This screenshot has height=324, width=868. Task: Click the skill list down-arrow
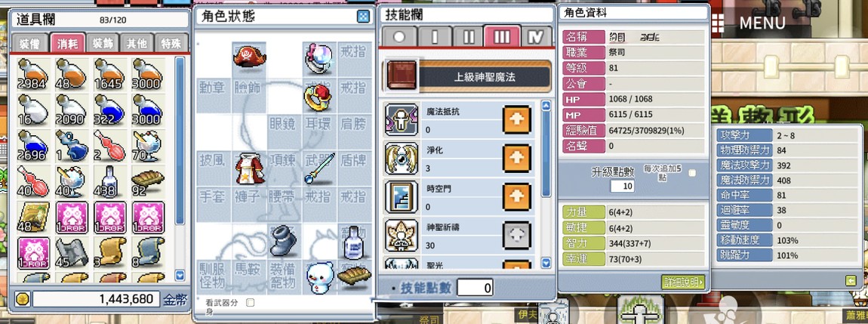(x=546, y=263)
